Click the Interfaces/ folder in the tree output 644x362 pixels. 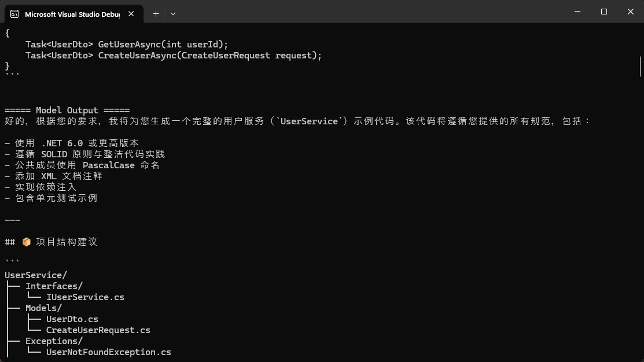[54, 286]
